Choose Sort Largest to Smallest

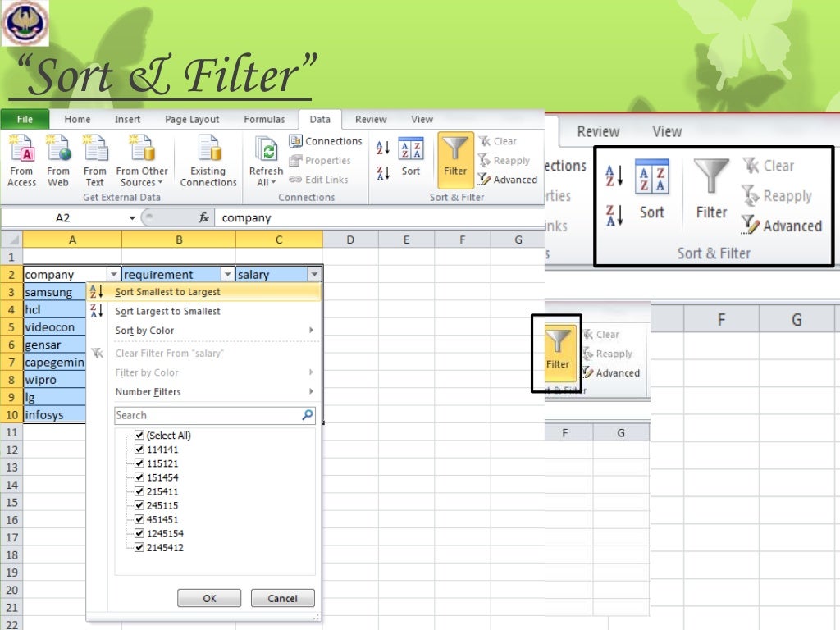204,311
